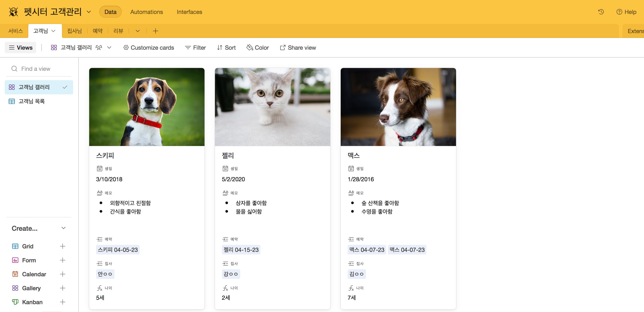
Task: Add a new table with plus icon
Action: pyautogui.click(x=156, y=31)
